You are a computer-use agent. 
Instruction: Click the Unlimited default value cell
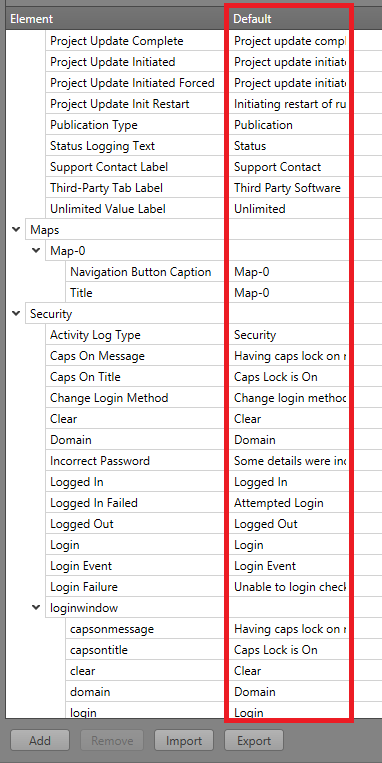click(290, 209)
